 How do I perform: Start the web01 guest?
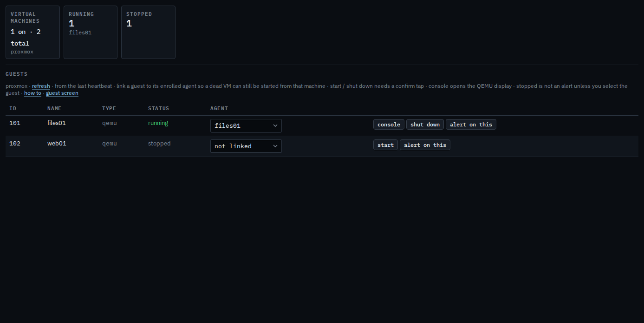(x=385, y=145)
